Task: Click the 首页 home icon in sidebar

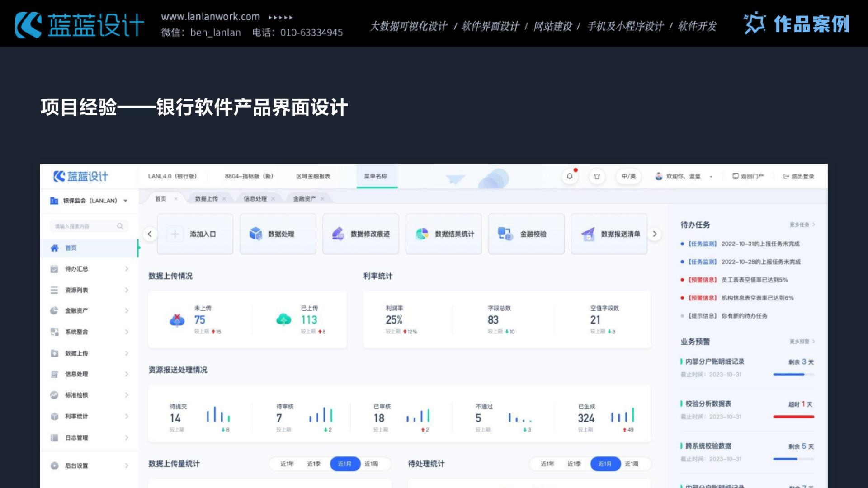Action: pyautogui.click(x=54, y=248)
